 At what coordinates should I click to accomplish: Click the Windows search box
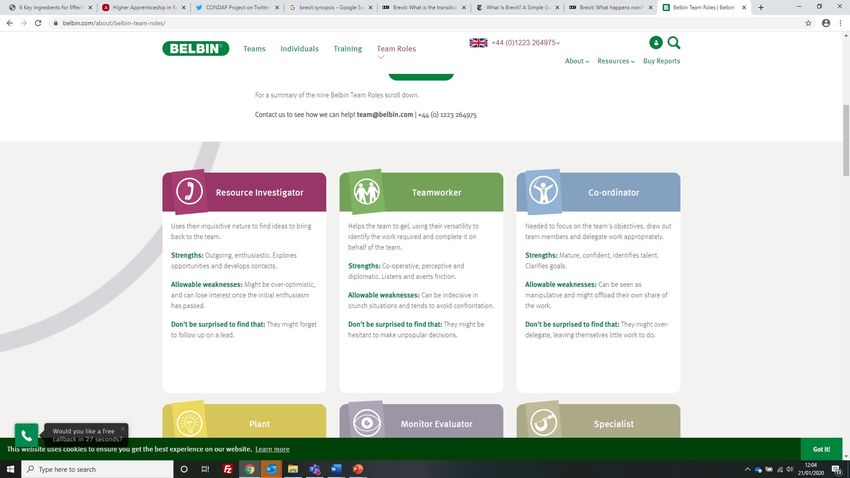[98, 469]
